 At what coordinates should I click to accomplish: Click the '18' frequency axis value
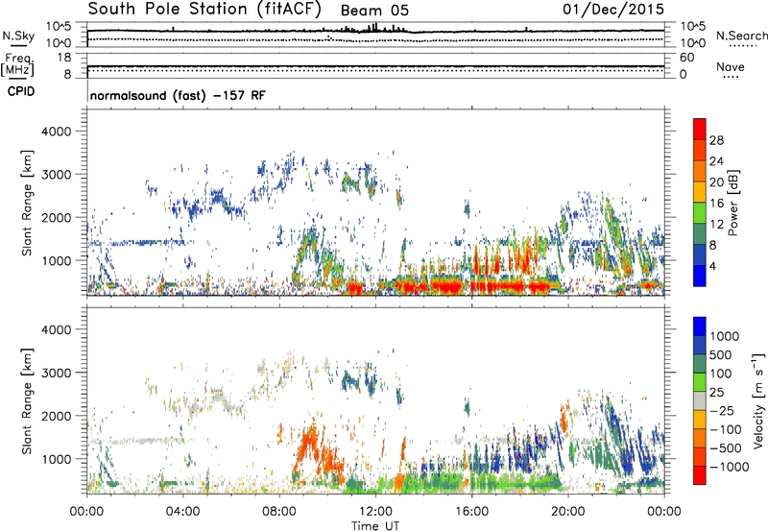(x=64, y=58)
